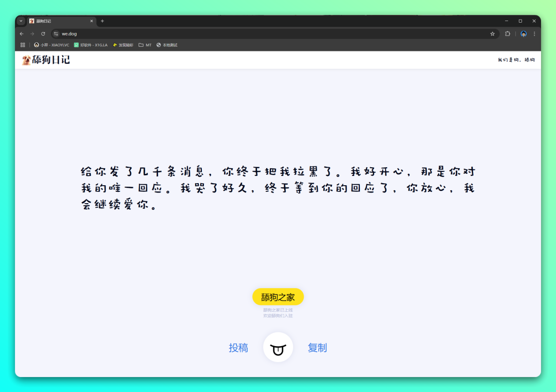The image size is (556, 392).
Task: Click the dog logo in page header
Action: tap(26, 60)
